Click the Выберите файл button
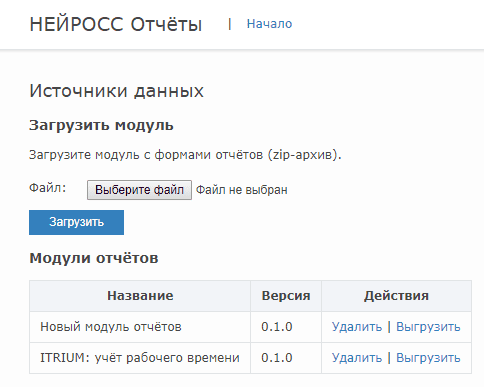The width and height of the screenshot is (484, 387). tap(139, 190)
